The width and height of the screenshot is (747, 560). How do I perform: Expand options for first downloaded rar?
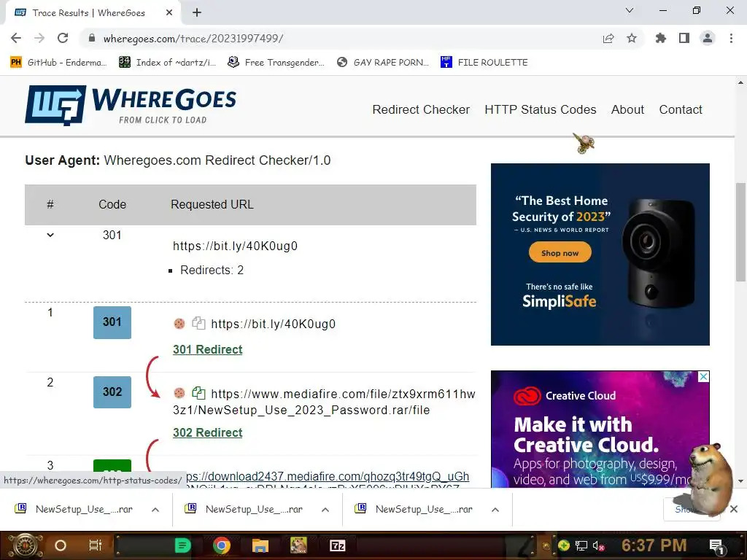point(155,510)
